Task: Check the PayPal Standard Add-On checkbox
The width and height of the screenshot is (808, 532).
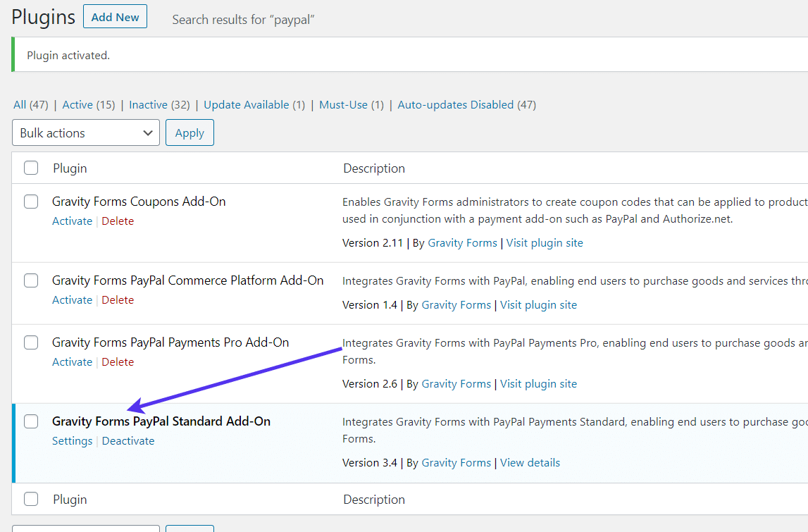Action: click(30, 421)
